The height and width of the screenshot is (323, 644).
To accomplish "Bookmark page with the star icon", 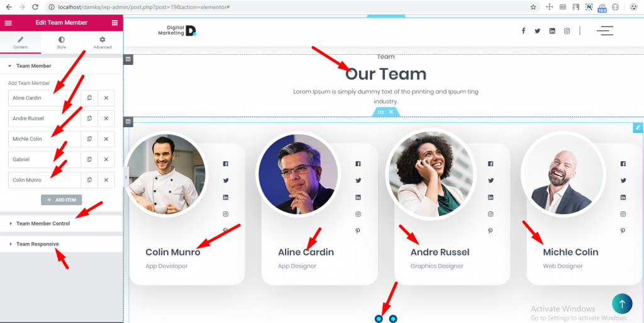I will 533,7.
